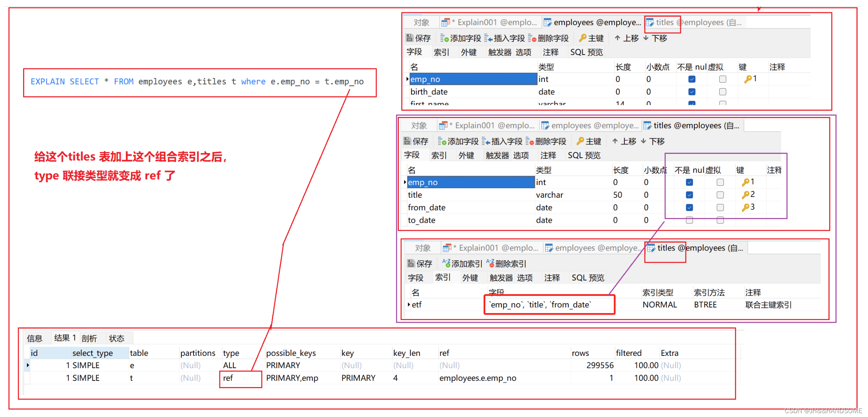This screenshot has width=868, height=417.
Task: Toggle Not Null for emp_no above title row
Action: pos(689,182)
